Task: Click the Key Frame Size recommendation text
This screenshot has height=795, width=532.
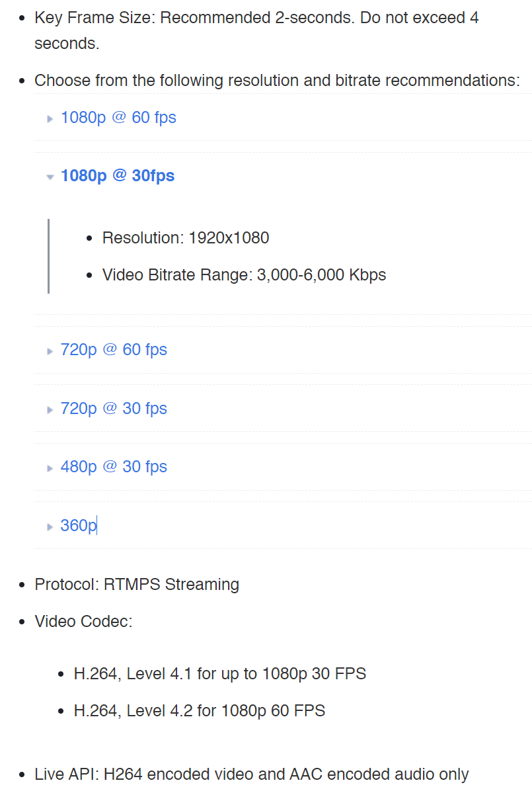Action: 257,30
